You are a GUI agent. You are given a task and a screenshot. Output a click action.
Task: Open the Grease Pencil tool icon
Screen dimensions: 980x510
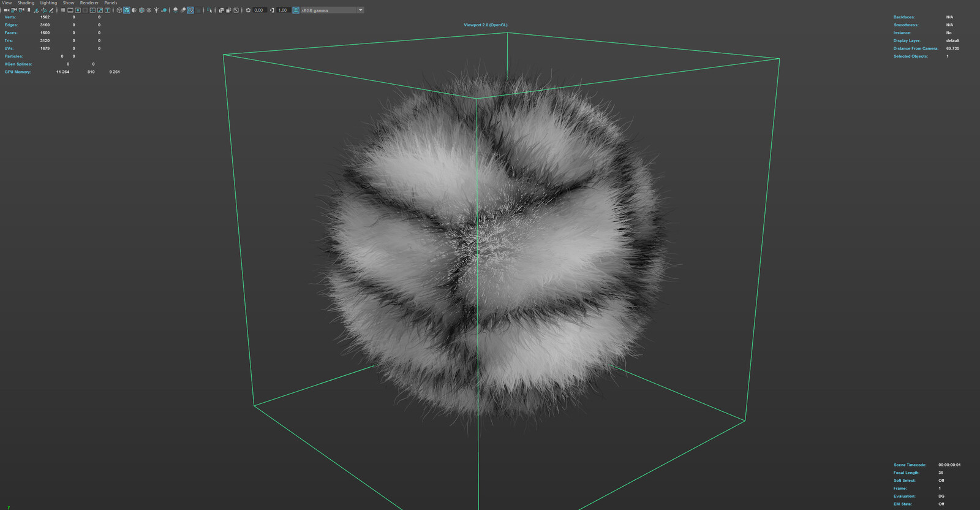tap(51, 10)
